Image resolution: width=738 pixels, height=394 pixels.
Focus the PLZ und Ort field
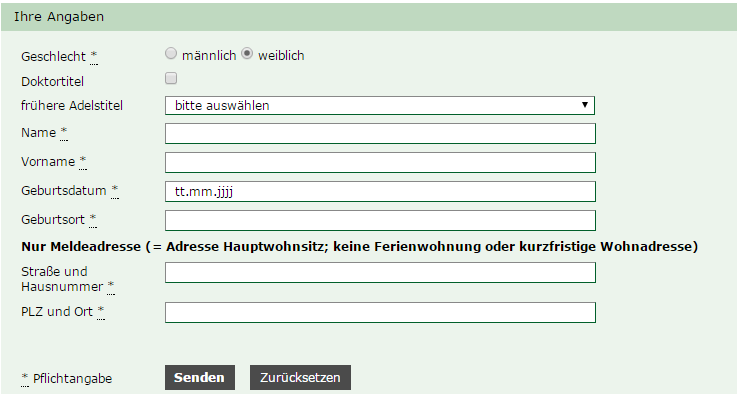[x=380, y=313]
